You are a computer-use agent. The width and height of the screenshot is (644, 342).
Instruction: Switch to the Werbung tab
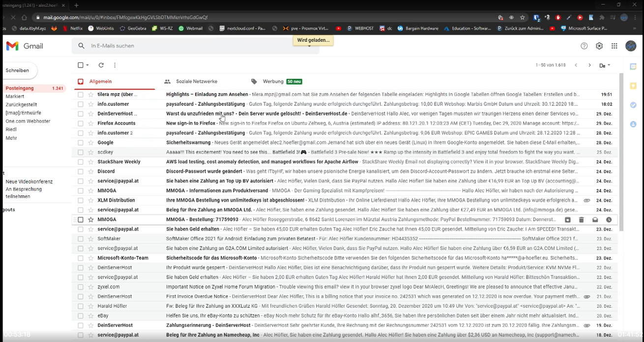[276, 81]
